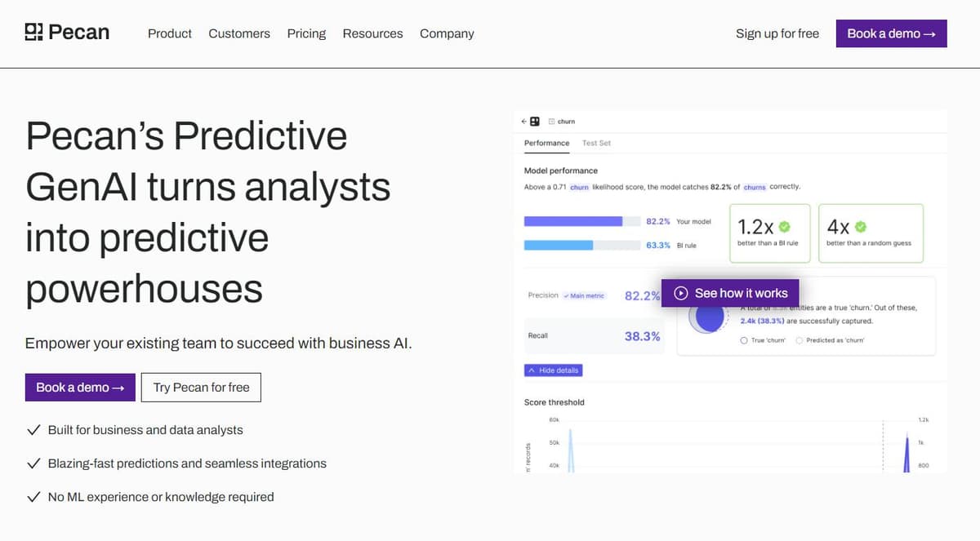Click Sign up for free link
The width and height of the screenshot is (980, 541).
(777, 33)
